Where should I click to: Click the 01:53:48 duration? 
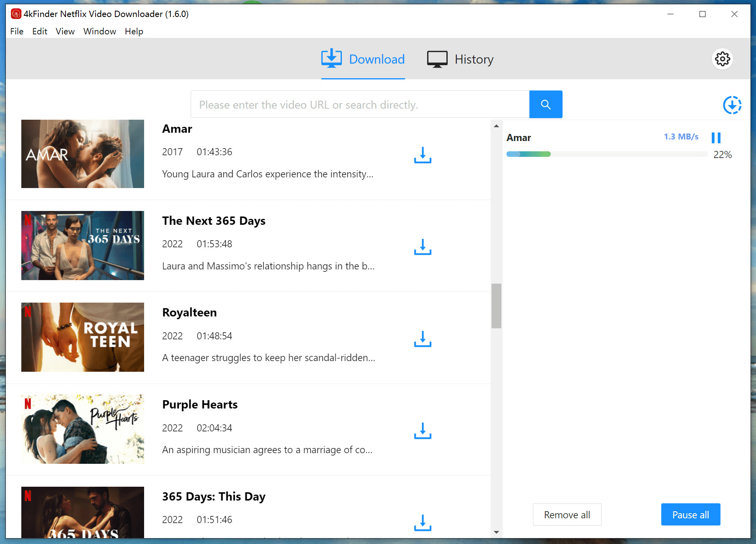coord(214,244)
